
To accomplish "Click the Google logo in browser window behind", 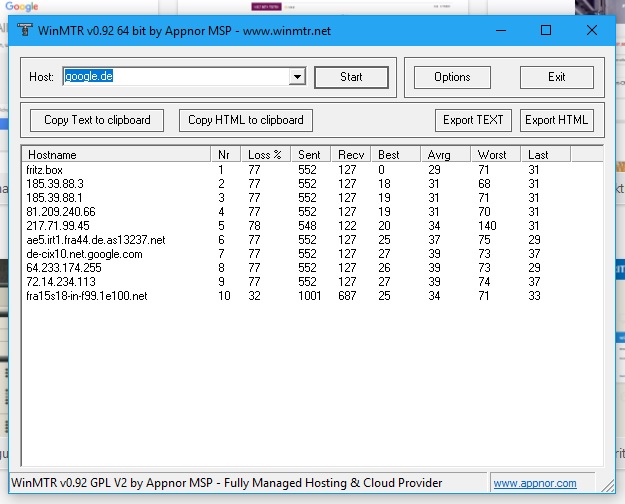I will [x=22, y=6].
